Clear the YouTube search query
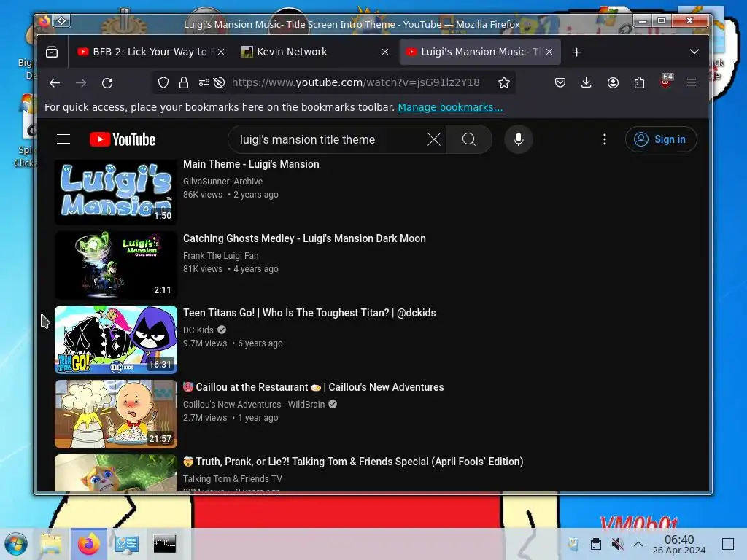Screen dimensions: 747x560 (x=433, y=139)
